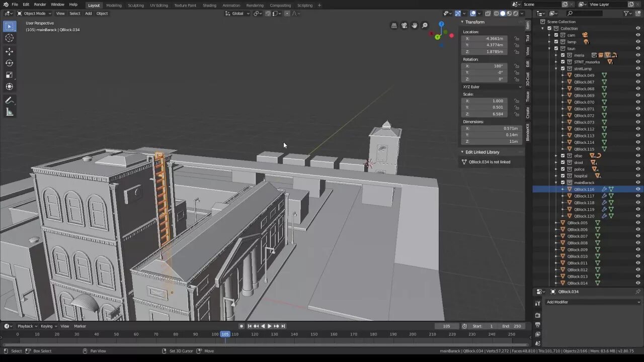Select the Annotate tool

pyautogui.click(x=9, y=100)
